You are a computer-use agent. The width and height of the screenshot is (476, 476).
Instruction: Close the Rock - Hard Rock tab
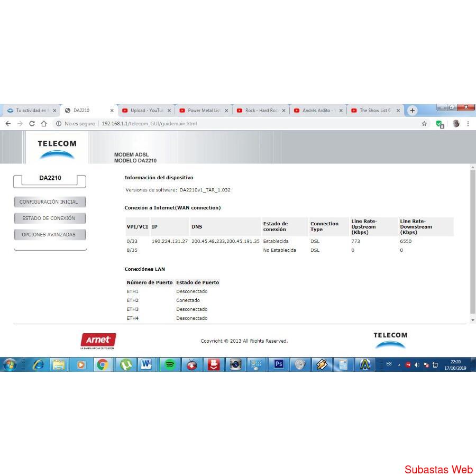(x=283, y=111)
